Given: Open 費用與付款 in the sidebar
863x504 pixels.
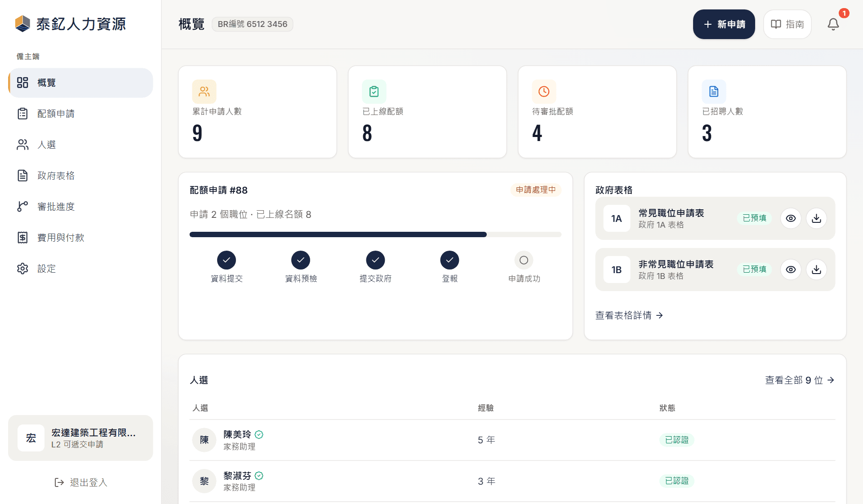Looking at the screenshot, I should [x=81, y=238].
